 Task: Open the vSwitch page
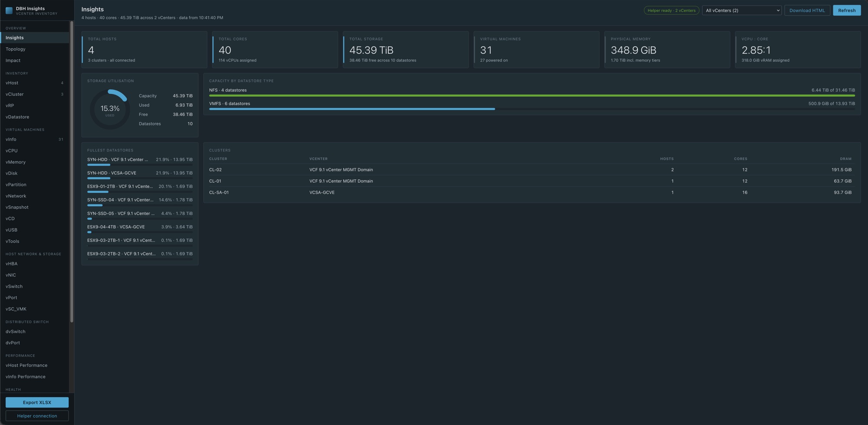35,286
